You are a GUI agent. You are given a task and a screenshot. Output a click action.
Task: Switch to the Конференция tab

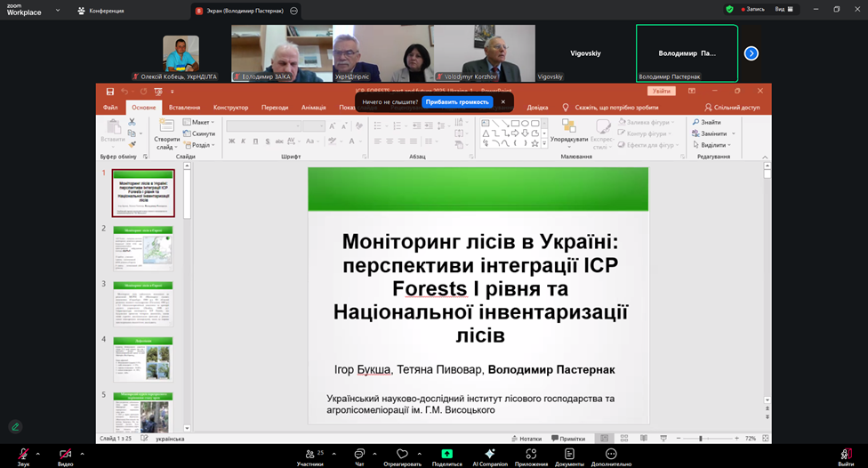pos(100,11)
